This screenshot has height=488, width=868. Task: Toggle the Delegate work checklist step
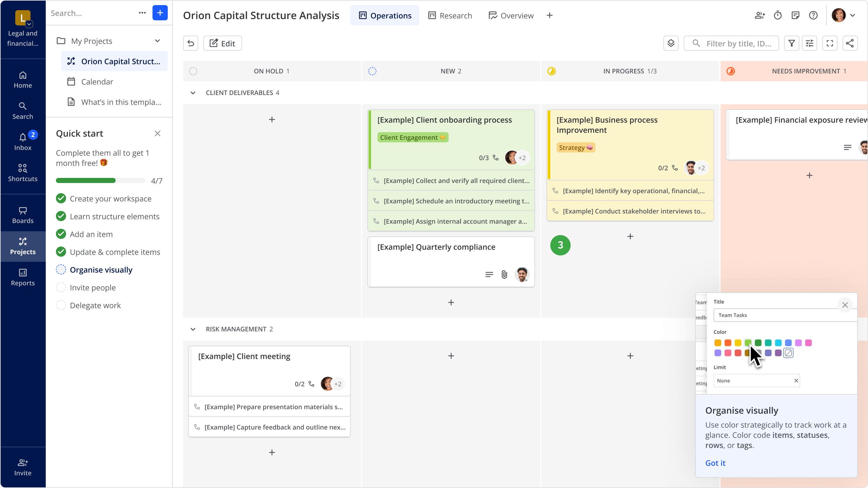click(61, 305)
